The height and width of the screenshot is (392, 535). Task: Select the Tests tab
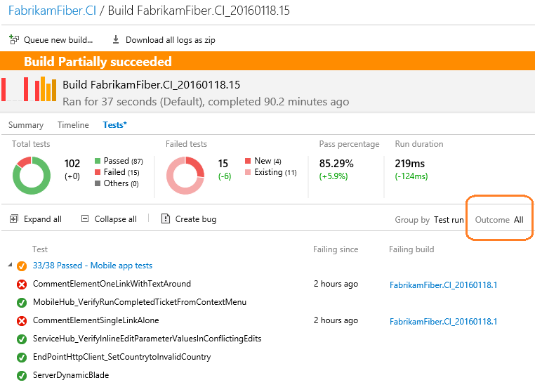click(114, 125)
